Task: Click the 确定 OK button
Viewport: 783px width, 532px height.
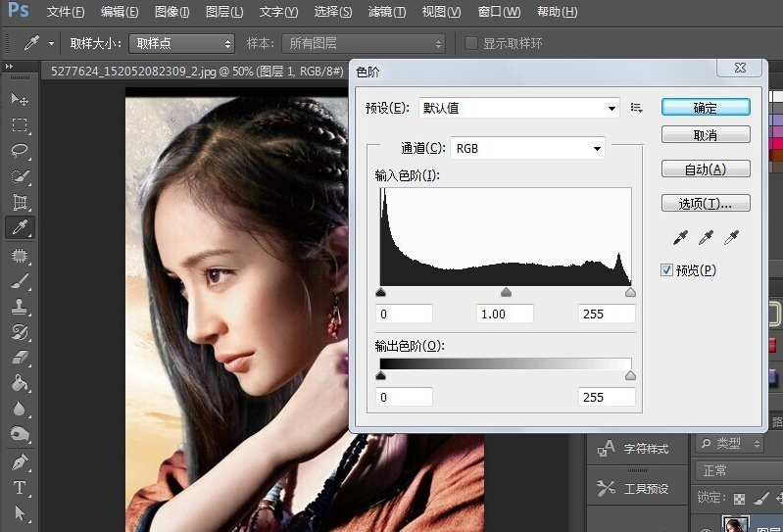Action: 706,108
